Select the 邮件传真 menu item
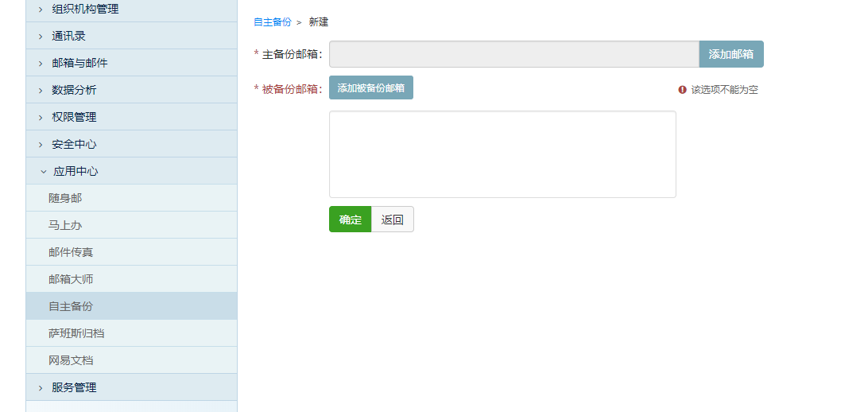Screen dimensions: 868x412 pyautogui.click(x=71, y=252)
